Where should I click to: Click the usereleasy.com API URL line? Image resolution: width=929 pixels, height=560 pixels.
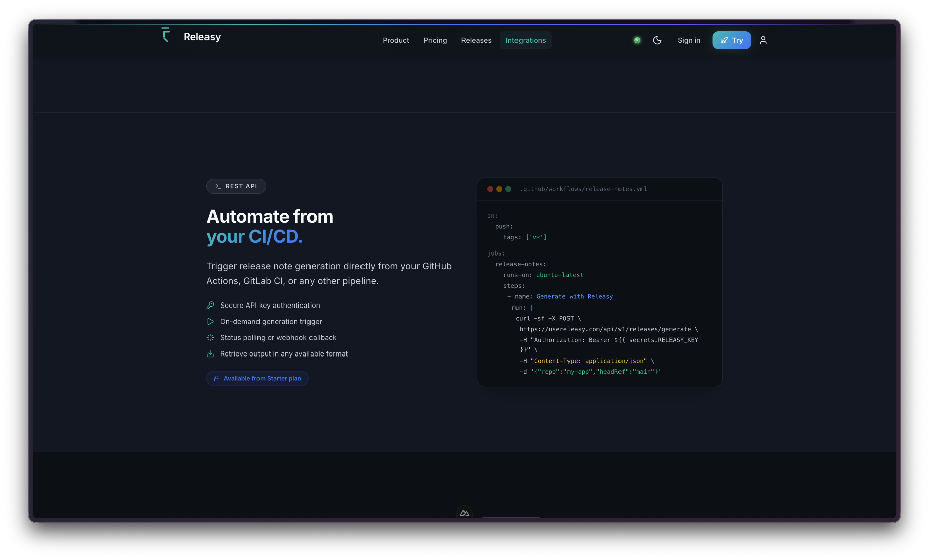pos(608,329)
